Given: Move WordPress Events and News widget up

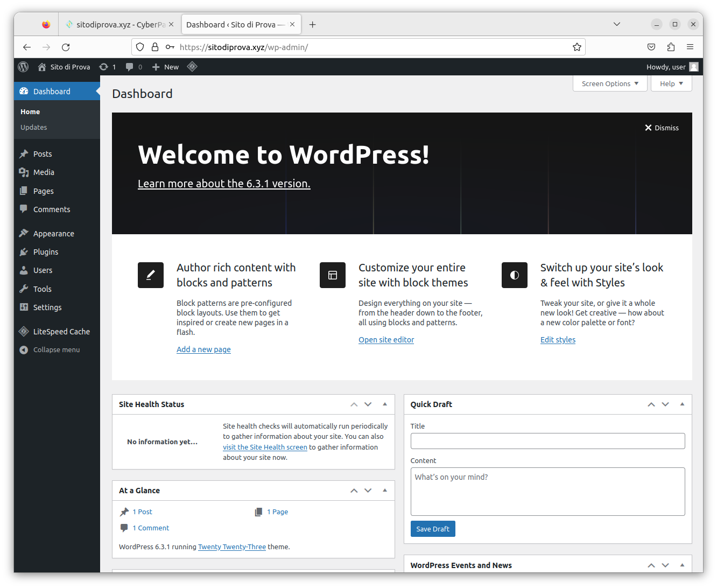Looking at the screenshot, I should click(x=651, y=565).
